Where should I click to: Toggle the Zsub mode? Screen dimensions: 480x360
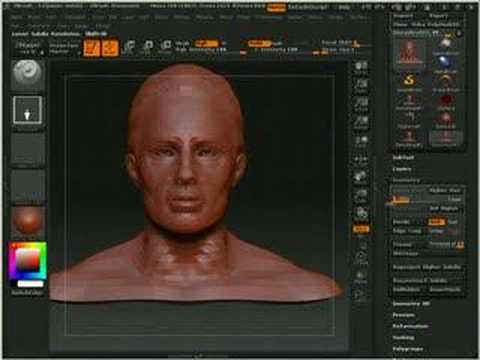tap(277, 43)
